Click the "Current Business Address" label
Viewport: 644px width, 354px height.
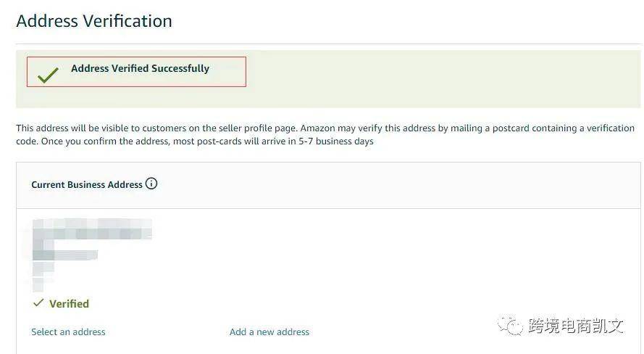point(87,184)
